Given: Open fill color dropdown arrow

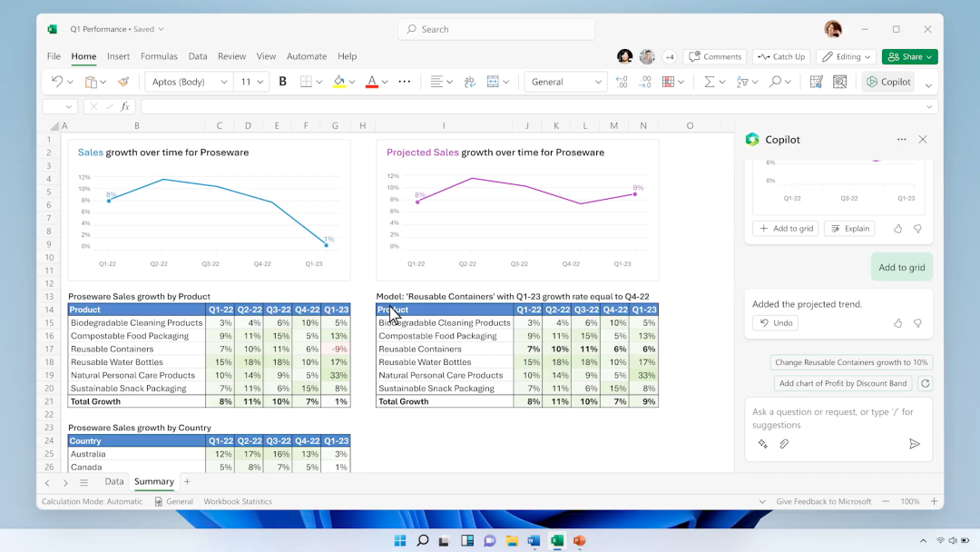Looking at the screenshot, I should [x=352, y=82].
